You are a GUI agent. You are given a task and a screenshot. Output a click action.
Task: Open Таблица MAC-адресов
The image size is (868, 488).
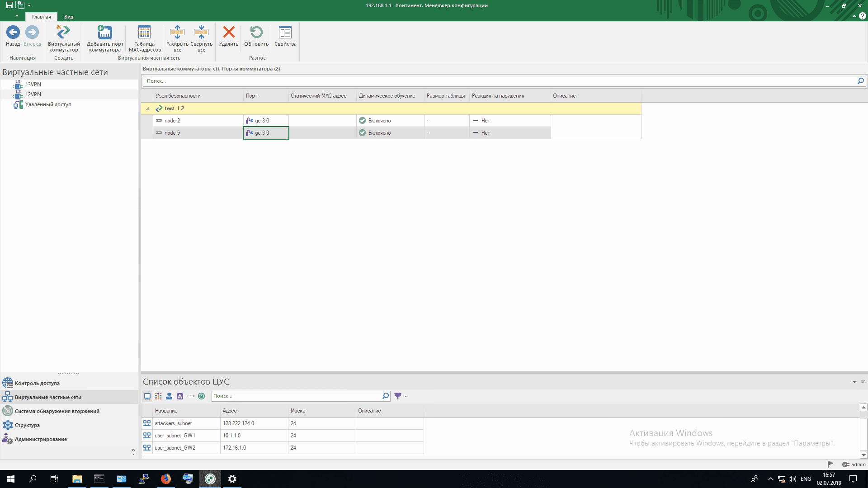point(144,33)
